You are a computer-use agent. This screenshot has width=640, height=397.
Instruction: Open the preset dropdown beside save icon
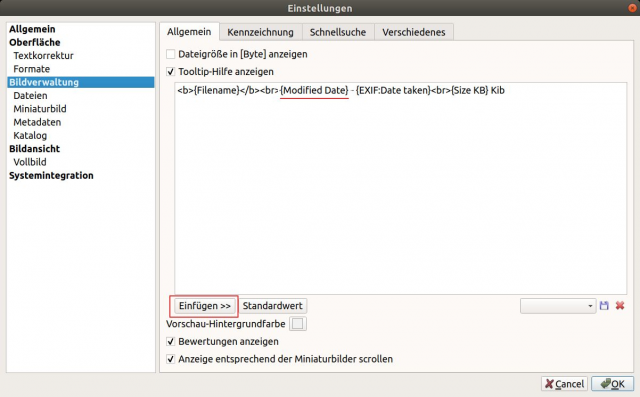558,306
